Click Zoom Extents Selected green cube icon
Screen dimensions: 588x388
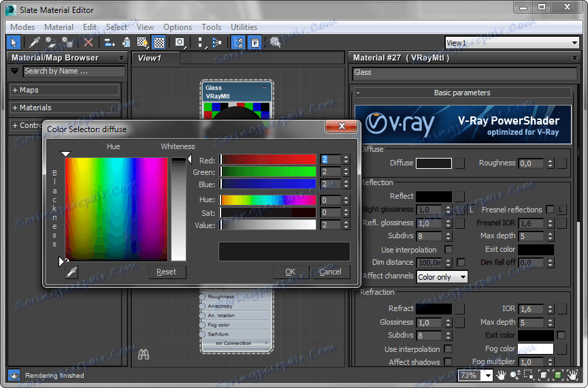[557, 375]
